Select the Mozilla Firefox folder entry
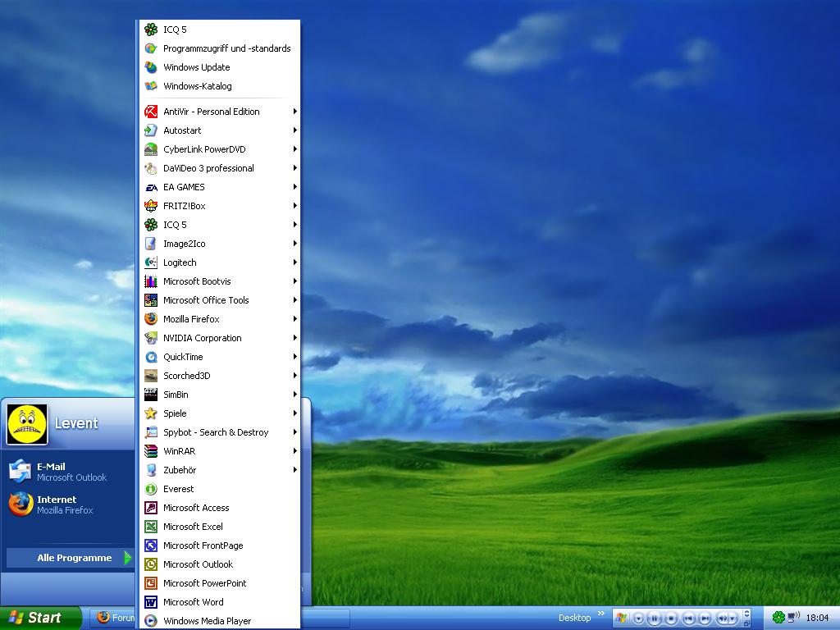 click(x=220, y=319)
